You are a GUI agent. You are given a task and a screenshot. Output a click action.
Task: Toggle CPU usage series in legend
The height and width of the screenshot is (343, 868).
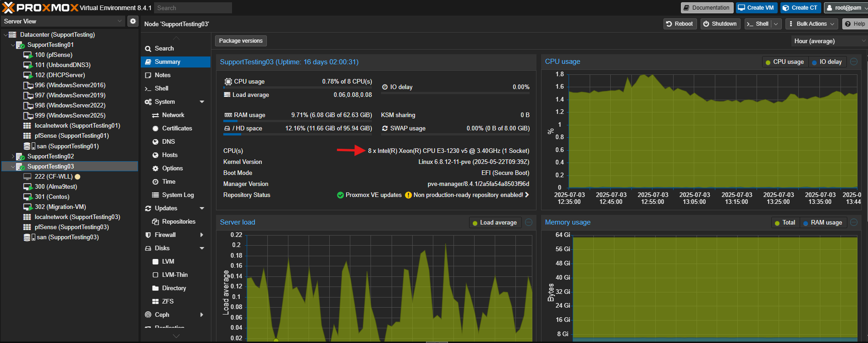point(785,62)
